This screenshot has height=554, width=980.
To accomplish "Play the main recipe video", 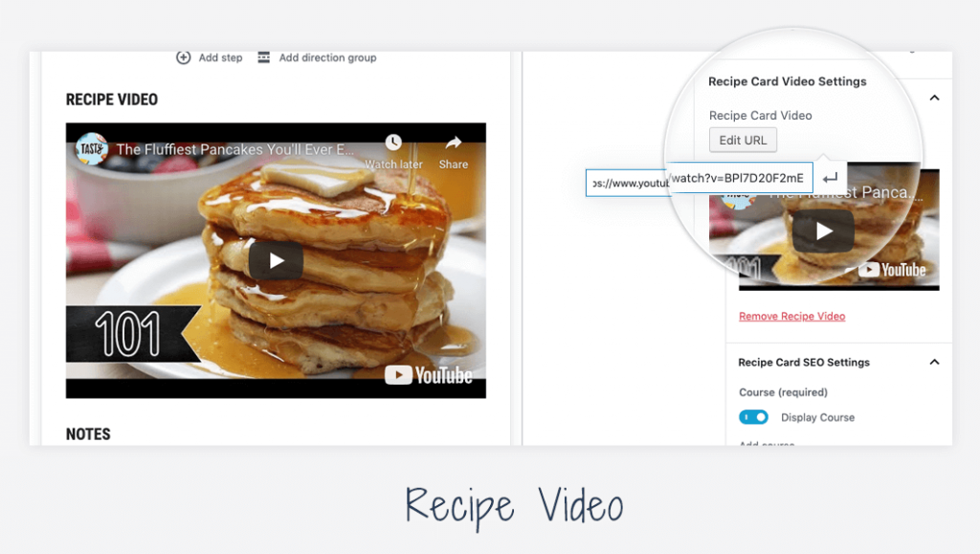I will point(276,260).
